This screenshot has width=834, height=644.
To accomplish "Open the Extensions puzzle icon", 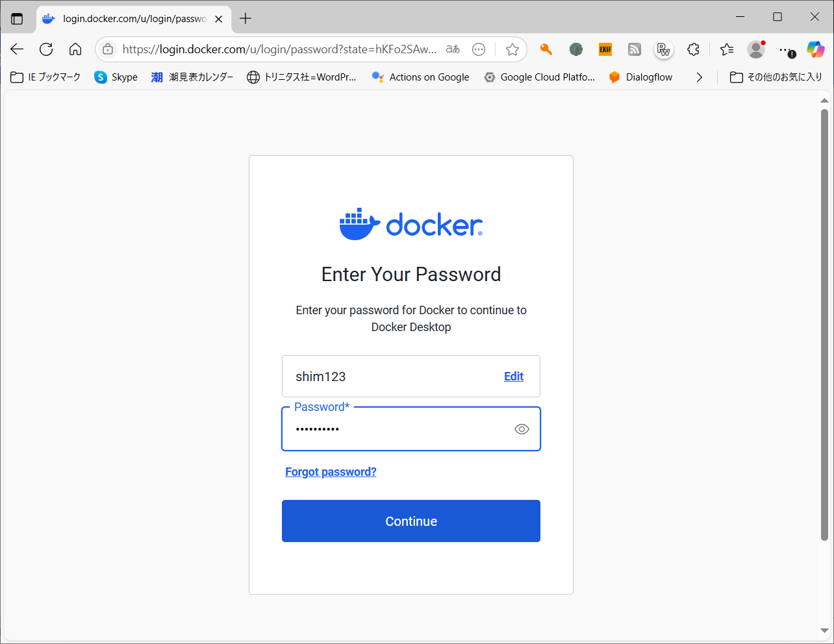I will [x=693, y=49].
